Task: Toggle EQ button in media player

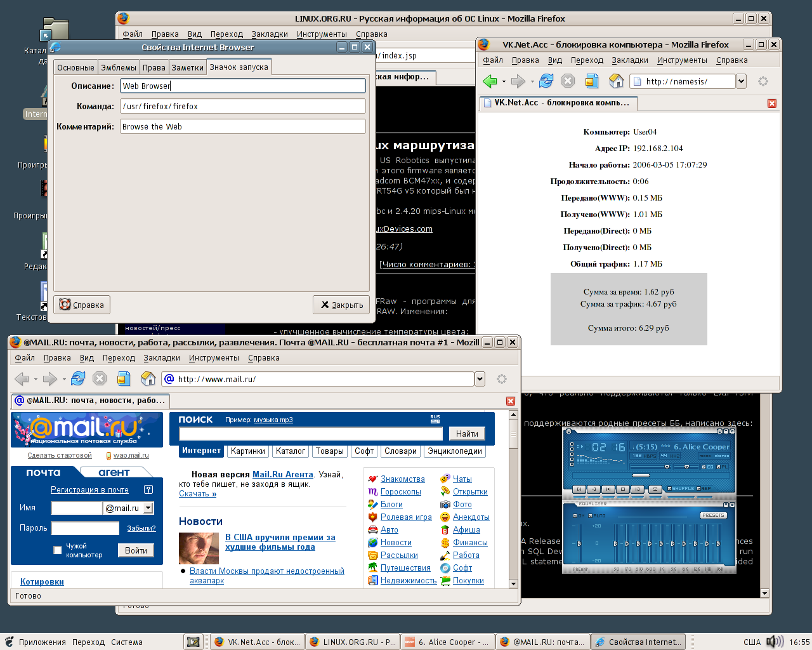Action: click(707, 467)
